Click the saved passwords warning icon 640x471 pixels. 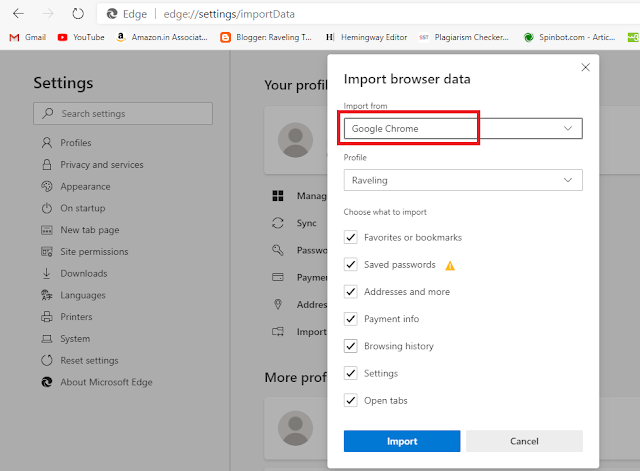click(450, 266)
